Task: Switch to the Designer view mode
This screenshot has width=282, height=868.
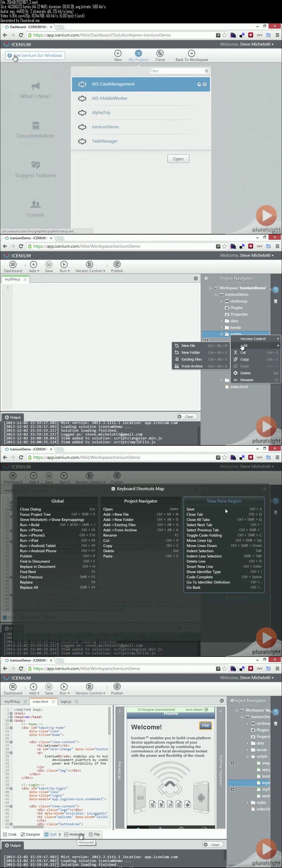Action: pos(30,834)
